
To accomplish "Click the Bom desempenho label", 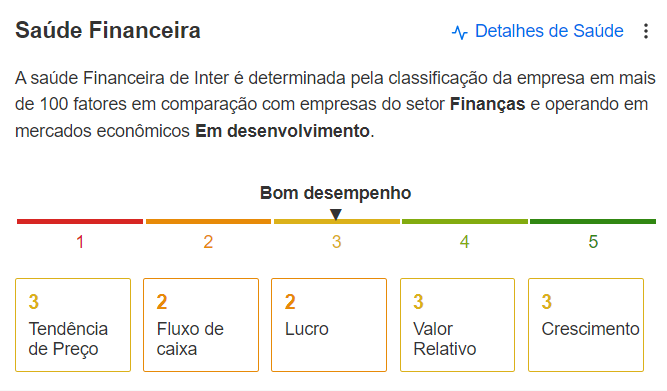I will (x=336, y=193).
